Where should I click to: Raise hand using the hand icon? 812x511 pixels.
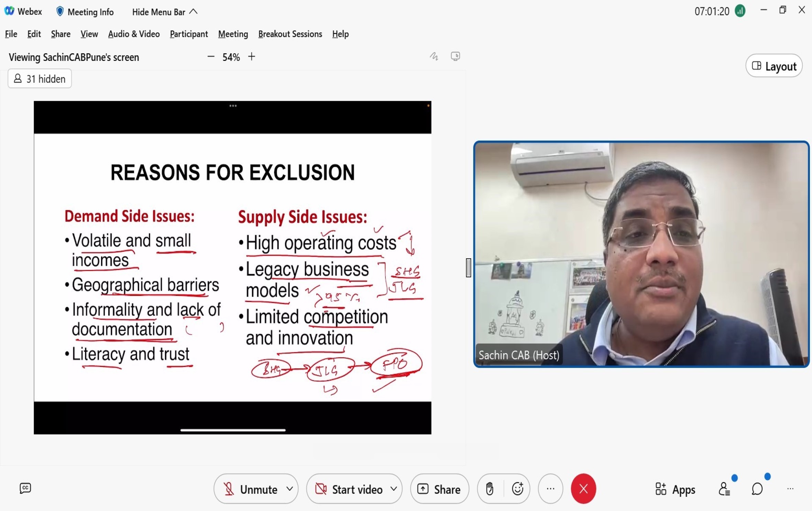(x=490, y=489)
